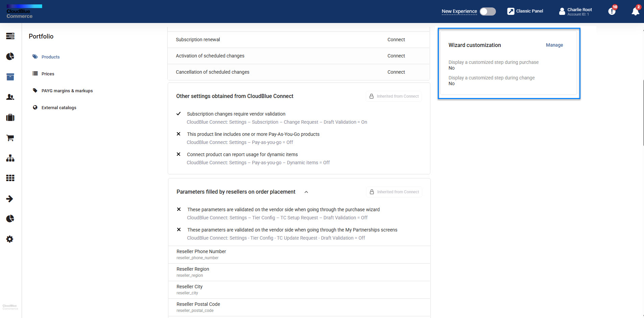
Task: Click the X mark beside Pay-As-You-Go products
Action: coord(178,134)
